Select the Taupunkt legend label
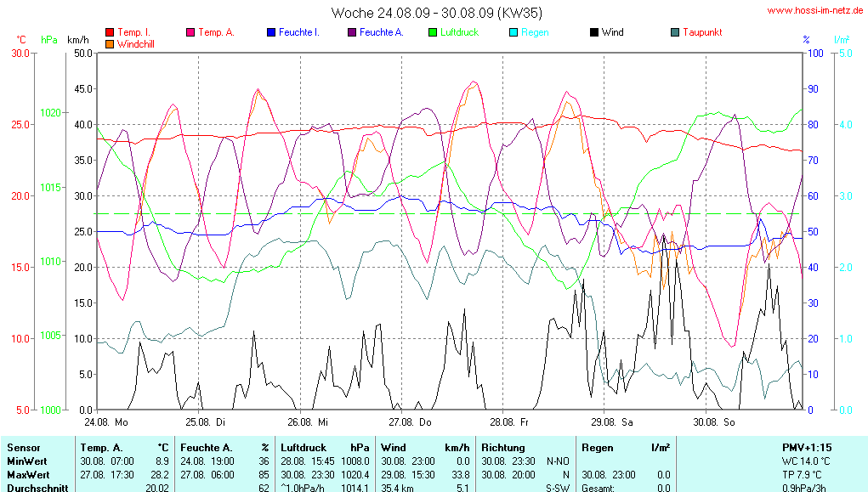The width and height of the screenshot is (868, 492). [x=702, y=32]
